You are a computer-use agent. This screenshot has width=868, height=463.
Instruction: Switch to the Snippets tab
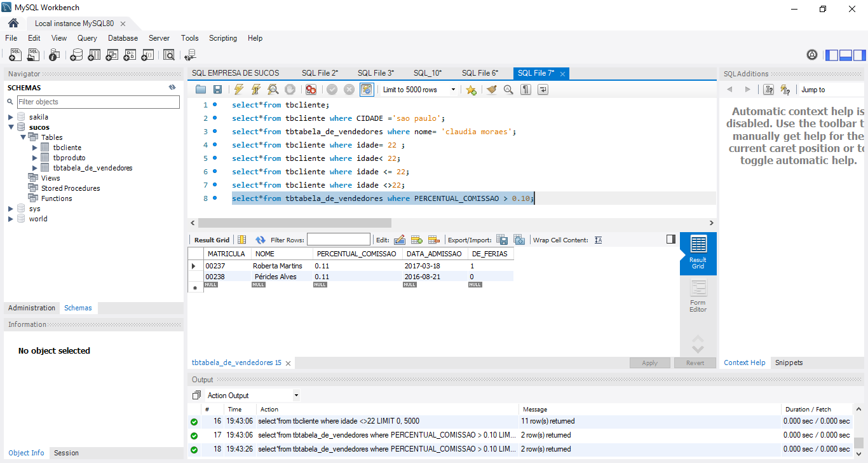pos(789,363)
